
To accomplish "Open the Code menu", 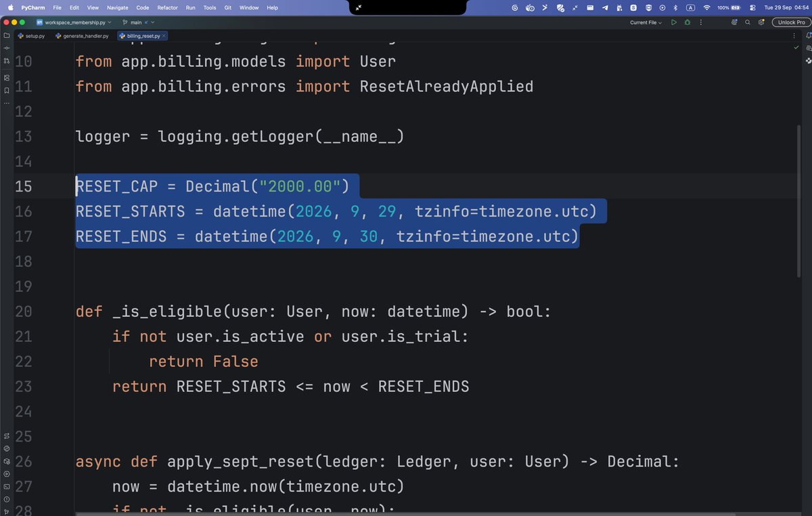I will 143,7.
